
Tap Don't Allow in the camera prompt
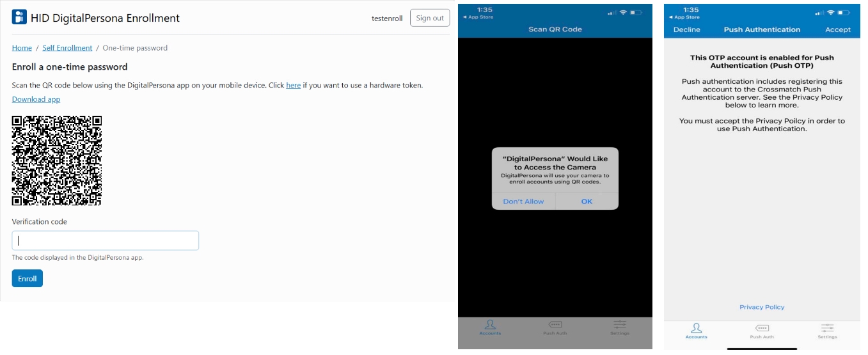(523, 201)
